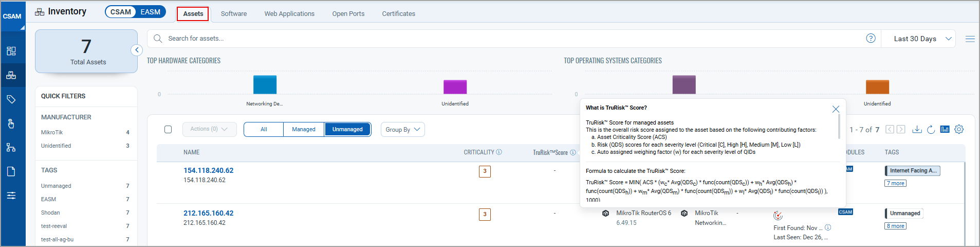Screen dimensions: 980x247
Task: Go to the next page of results
Action: (x=901, y=129)
